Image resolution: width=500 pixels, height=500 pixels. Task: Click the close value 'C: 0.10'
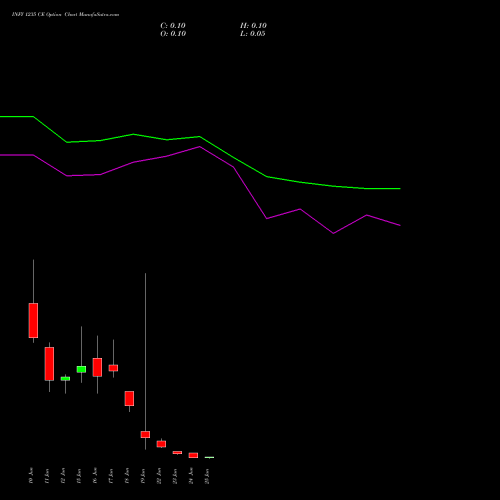point(173,26)
